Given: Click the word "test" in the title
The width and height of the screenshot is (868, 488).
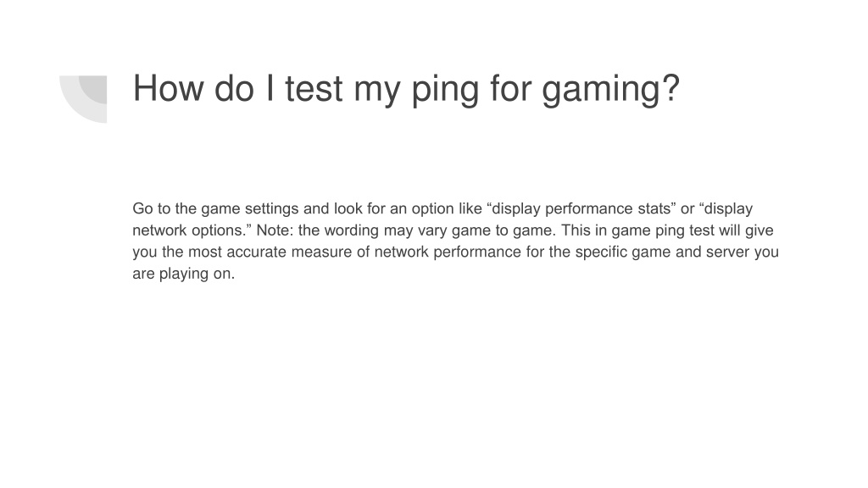Looking at the screenshot, I should coord(314,88).
